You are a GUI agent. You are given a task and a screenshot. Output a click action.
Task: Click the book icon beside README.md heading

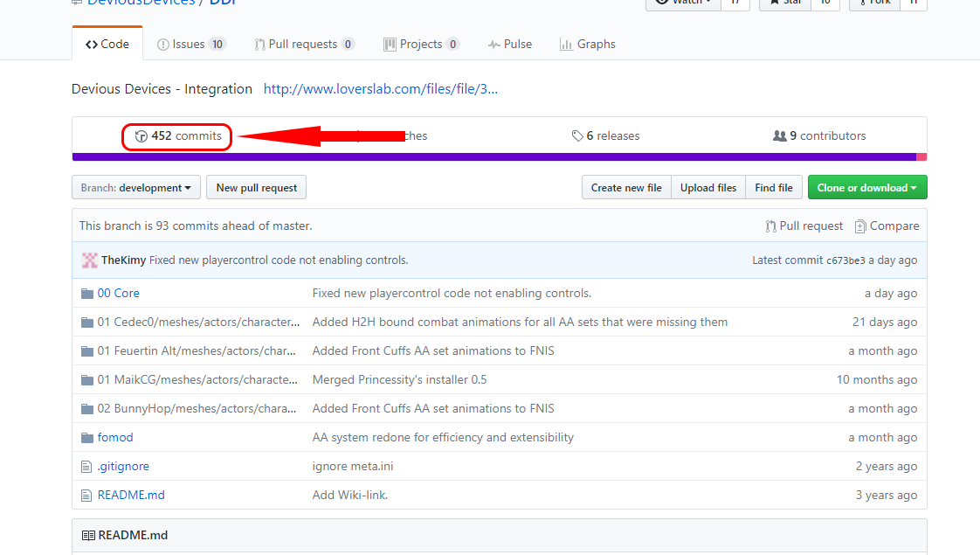pyautogui.click(x=88, y=535)
